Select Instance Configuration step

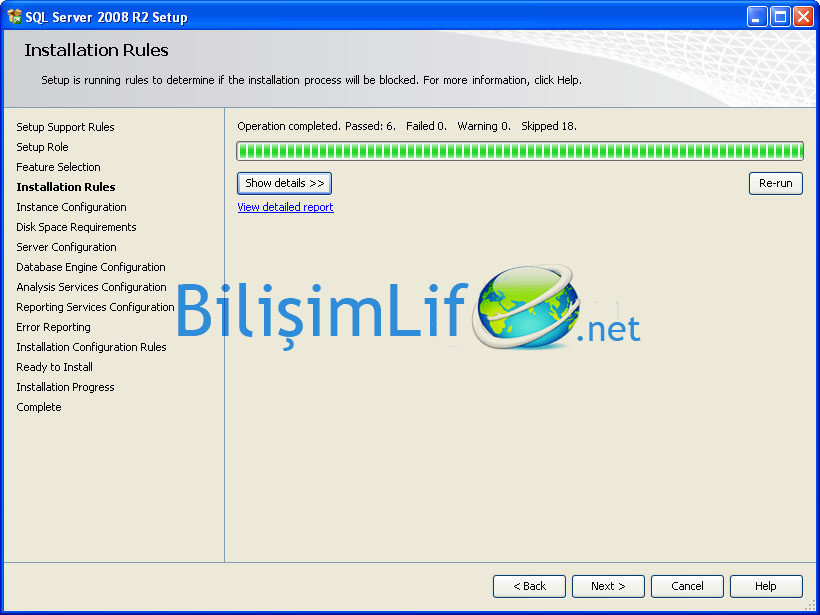(x=72, y=207)
